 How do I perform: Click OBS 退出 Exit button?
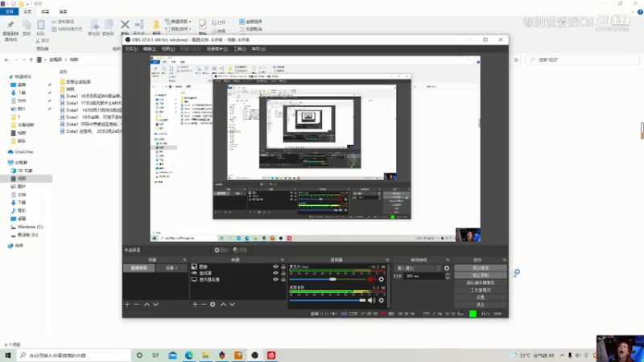click(x=481, y=305)
